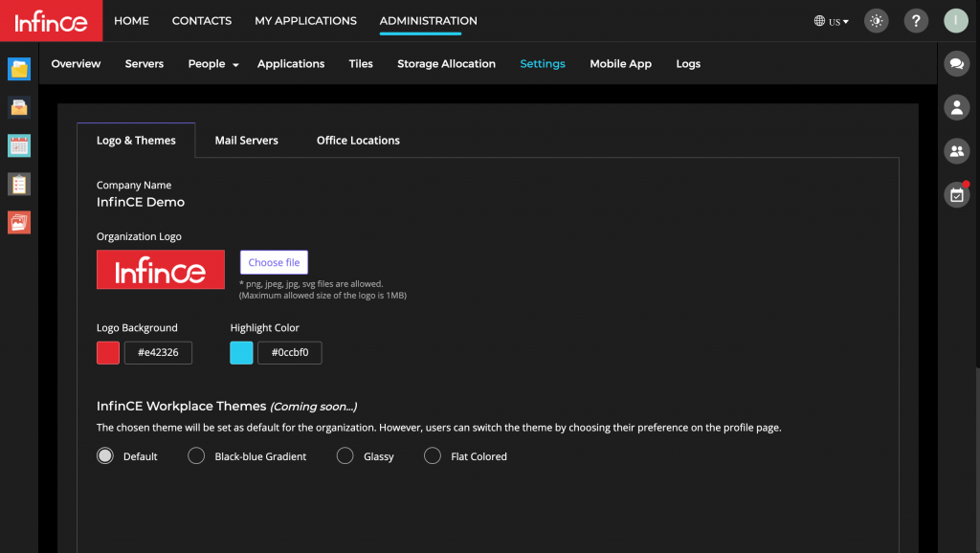This screenshot has height=553, width=980.
Task: Switch to the Mail Servers tab
Action: point(246,141)
